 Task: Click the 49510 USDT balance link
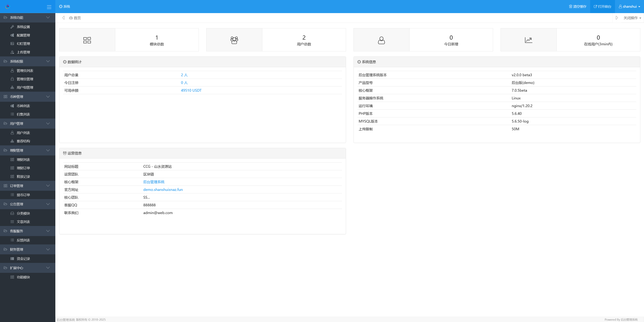[191, 90]
